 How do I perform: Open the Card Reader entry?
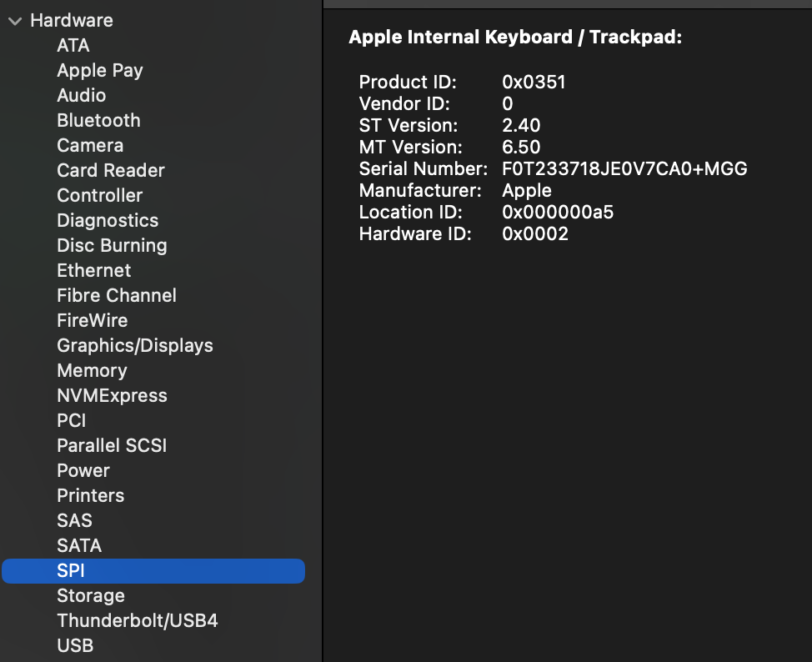pos(110,171)
